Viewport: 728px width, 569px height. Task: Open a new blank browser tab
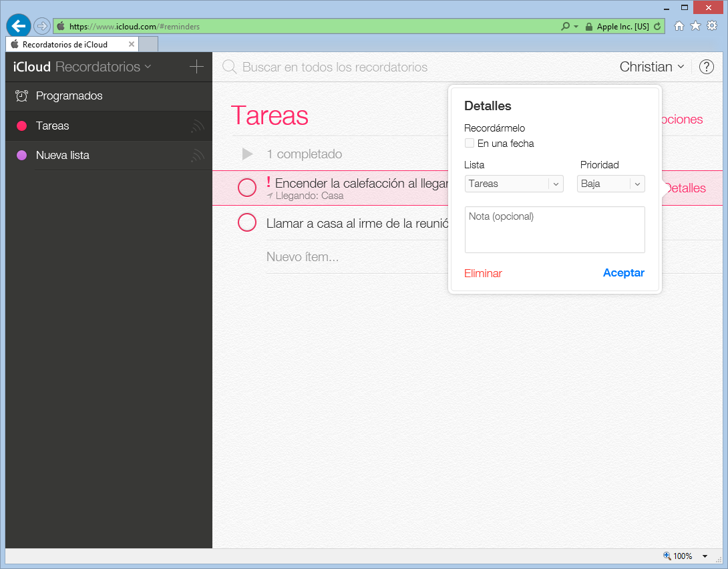148,44
